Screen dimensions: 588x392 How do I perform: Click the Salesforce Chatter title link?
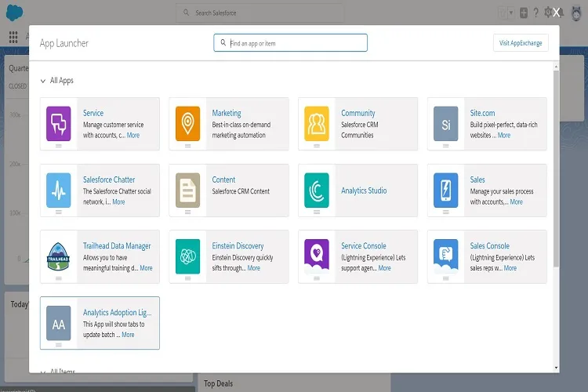click(109, 180)
